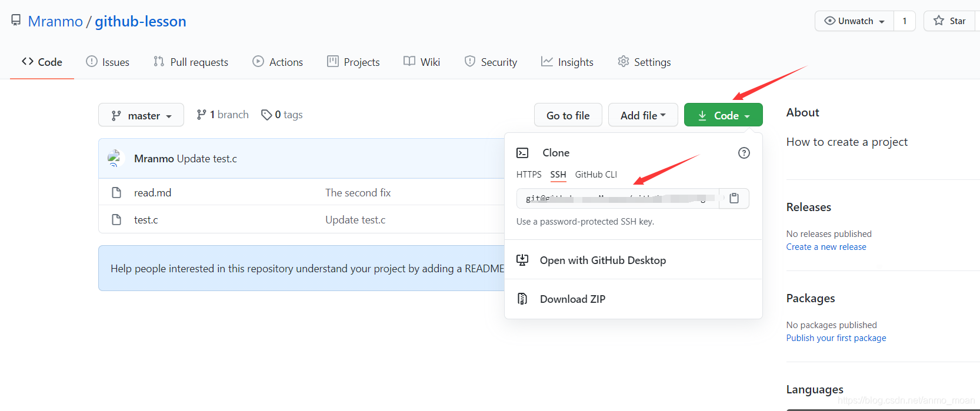Switch to the Security tab

pos(491,62)
